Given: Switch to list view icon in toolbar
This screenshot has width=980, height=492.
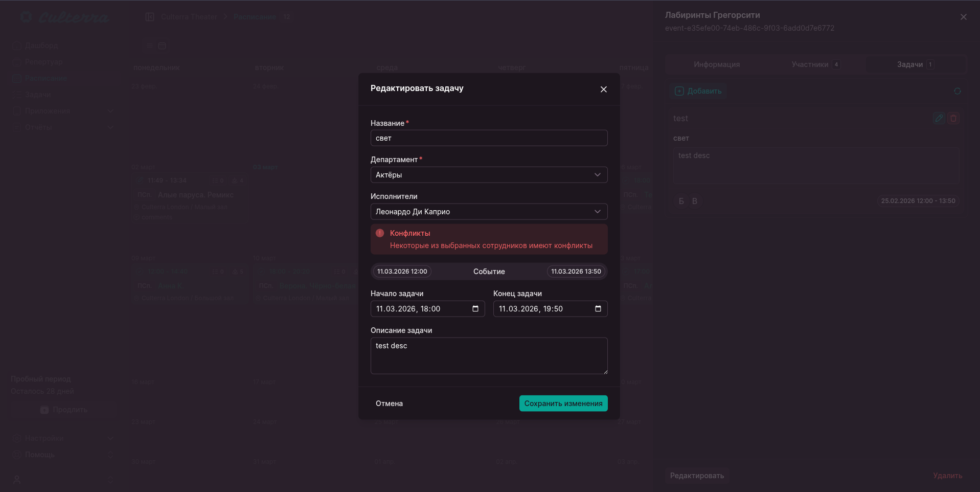Looking at the screenshot, I should (149, 46).
